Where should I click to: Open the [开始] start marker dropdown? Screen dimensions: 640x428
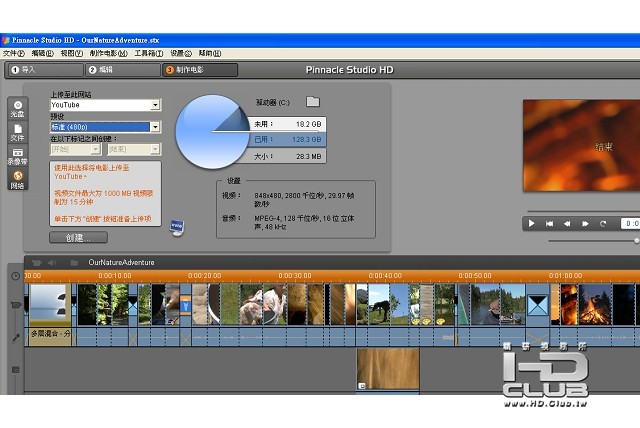pyautogui.click(x=96, y=149)
